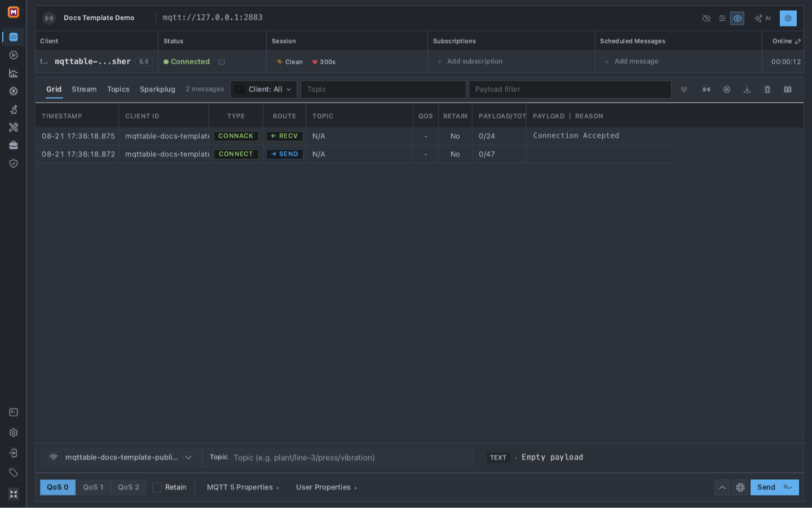Open the chart analytics sidebar icon
The image size is (812, 508).
14,73
